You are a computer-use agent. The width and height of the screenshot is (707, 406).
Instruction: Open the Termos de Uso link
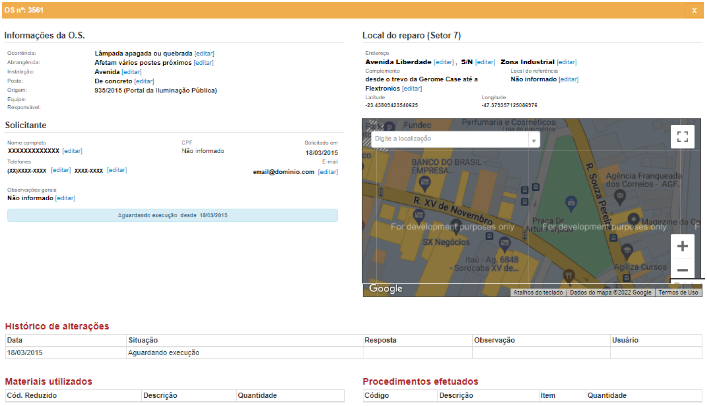(x=678, y=293)
